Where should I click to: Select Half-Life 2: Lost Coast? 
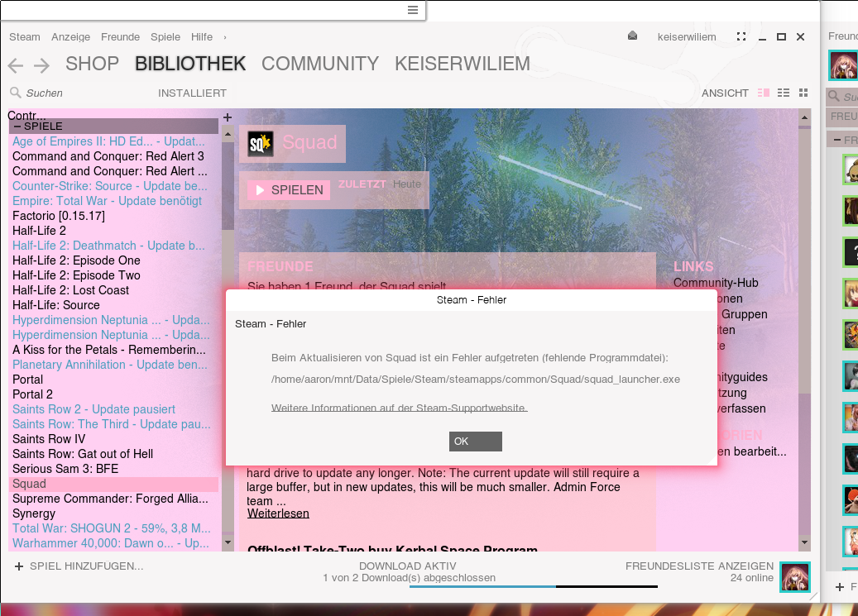(x=114, y=290)
